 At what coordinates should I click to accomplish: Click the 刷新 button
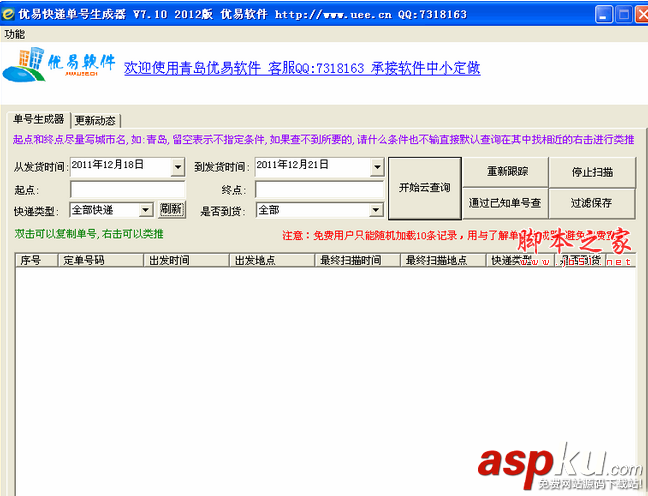pyautogui.click(x=172, y=210)
